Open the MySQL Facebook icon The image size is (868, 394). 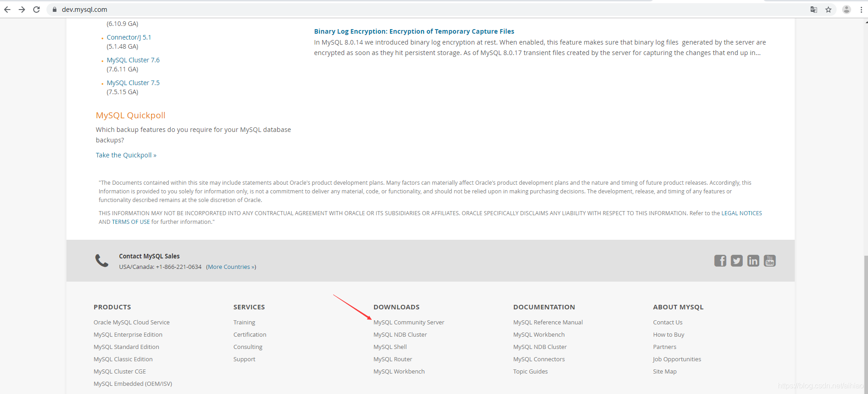tap(720, 261)
